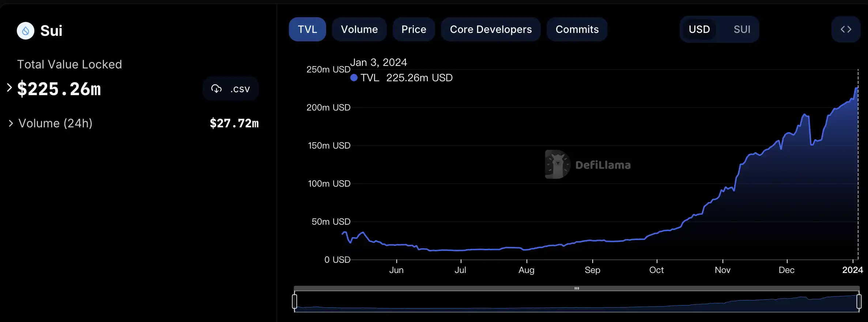Click the left handle of time range slider
Screen dimensions: 868x322
coord(295,301)
